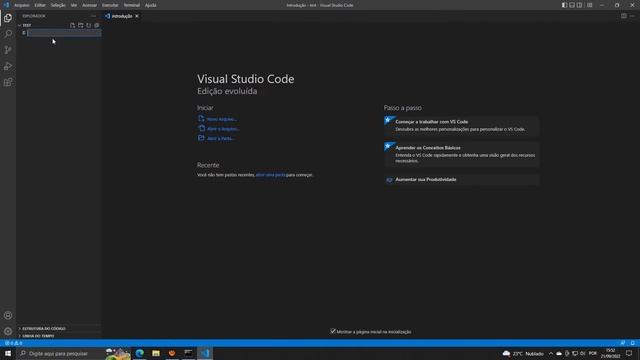Open the Executar menu
Viewport: 640px width, 360px height.
tap(110, 5)
